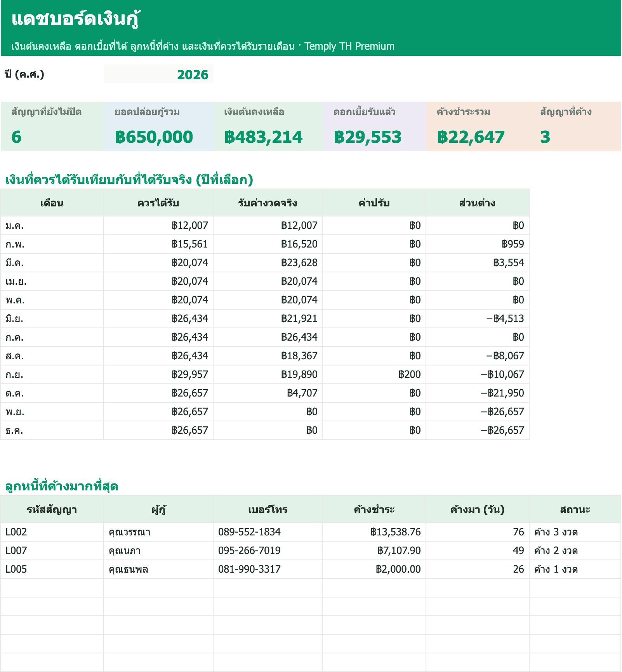Click the ค่าปรับ column header

[374, 203]
